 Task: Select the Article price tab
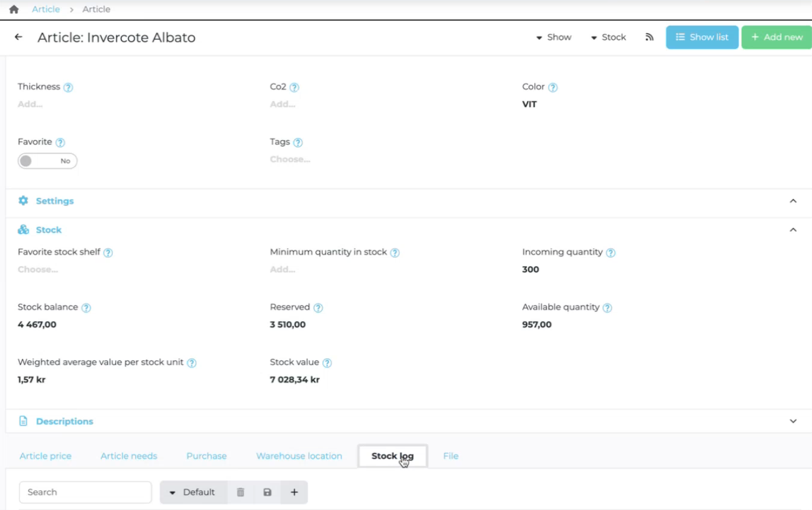(45, 456)
